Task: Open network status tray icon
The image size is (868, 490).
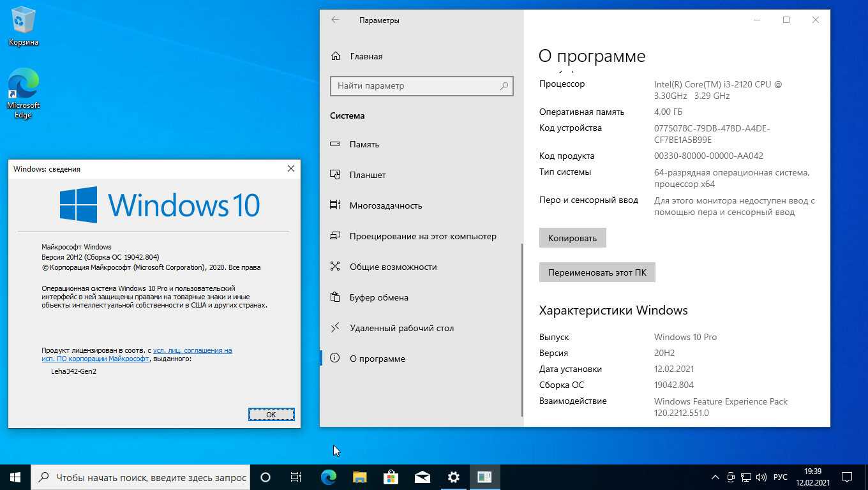Action: point(745,477)
